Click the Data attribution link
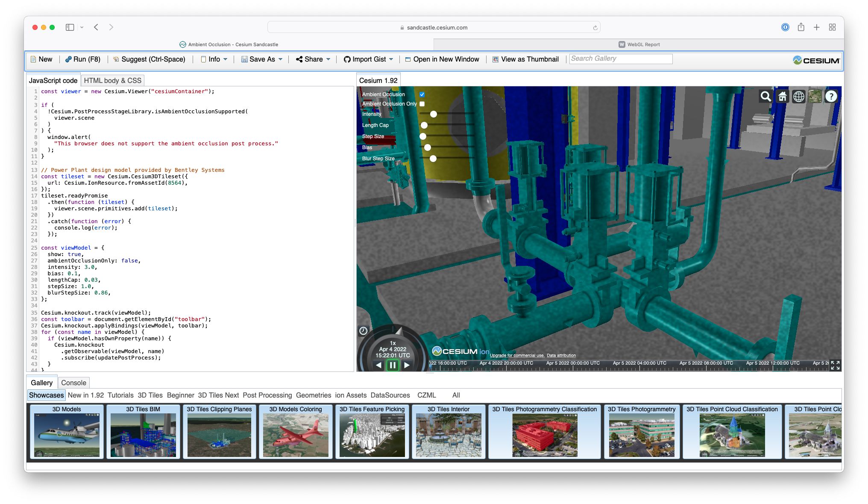This screenshot has height=504, width=868. pos(561,355)
